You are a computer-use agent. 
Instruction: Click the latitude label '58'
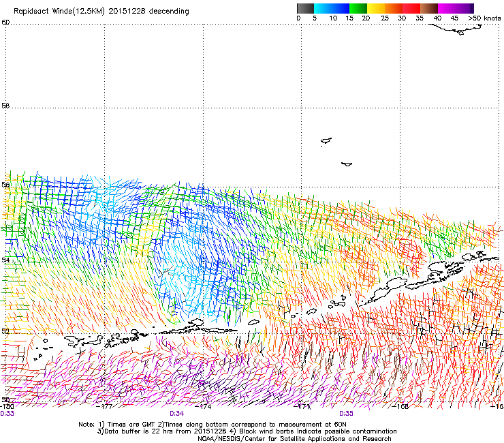[5, 106]
